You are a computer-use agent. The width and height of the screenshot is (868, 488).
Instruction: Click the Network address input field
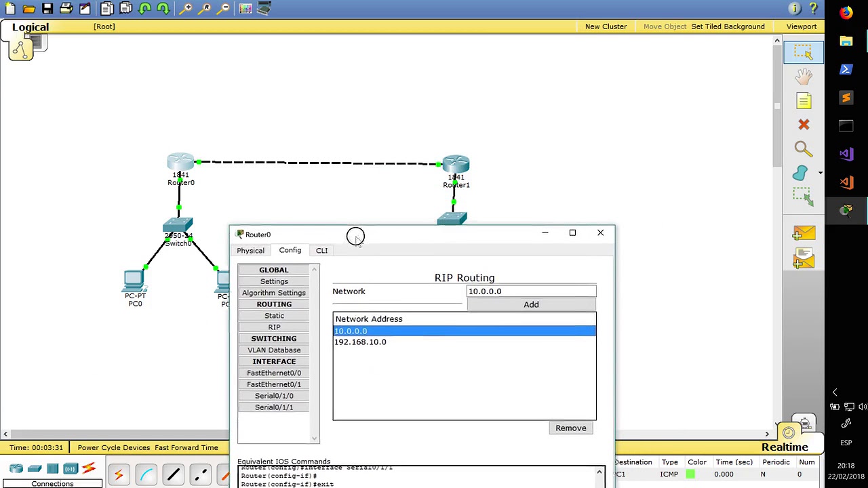pos(531,291)
